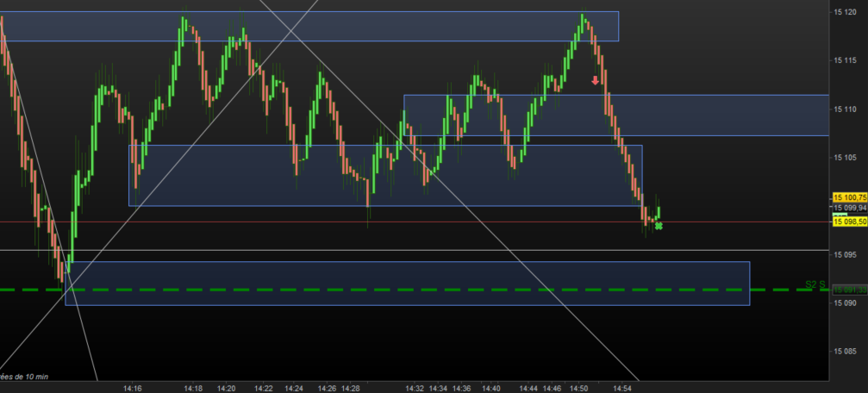Click the 14:24 time axis label
This screenshot has height=393, width=868.
(x=294, y=389)
